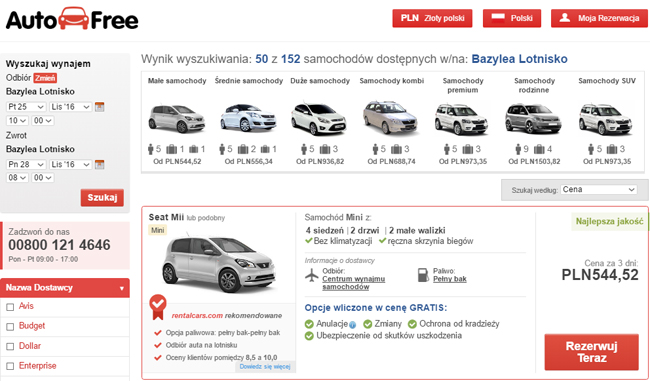Select the Samochody kombi car image

click(x=391, y=117)
